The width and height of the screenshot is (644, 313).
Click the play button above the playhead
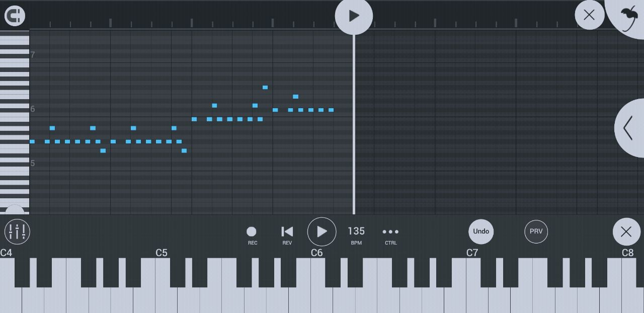[354, 16]
